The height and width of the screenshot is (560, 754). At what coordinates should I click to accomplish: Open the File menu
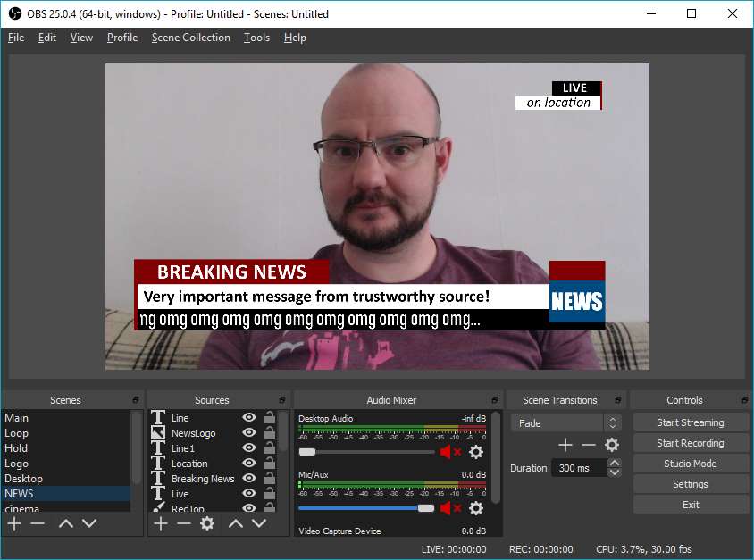[16, 38]
